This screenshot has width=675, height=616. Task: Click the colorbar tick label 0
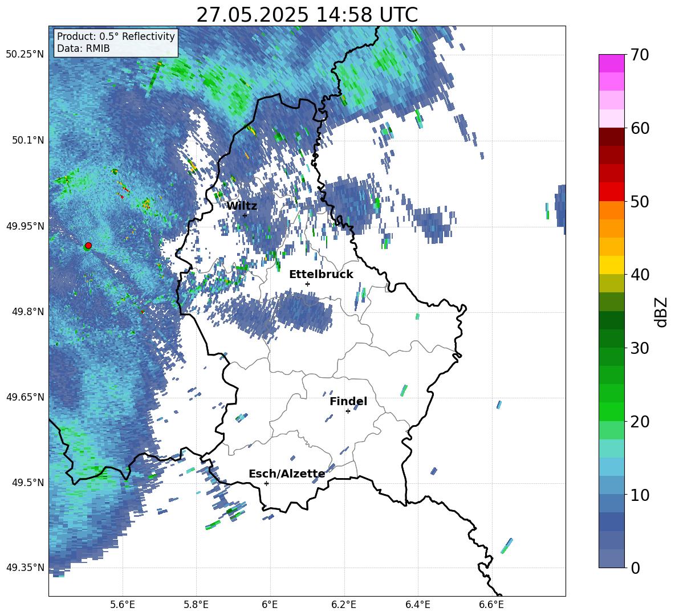pyautogui.click(x=635, y=568)
